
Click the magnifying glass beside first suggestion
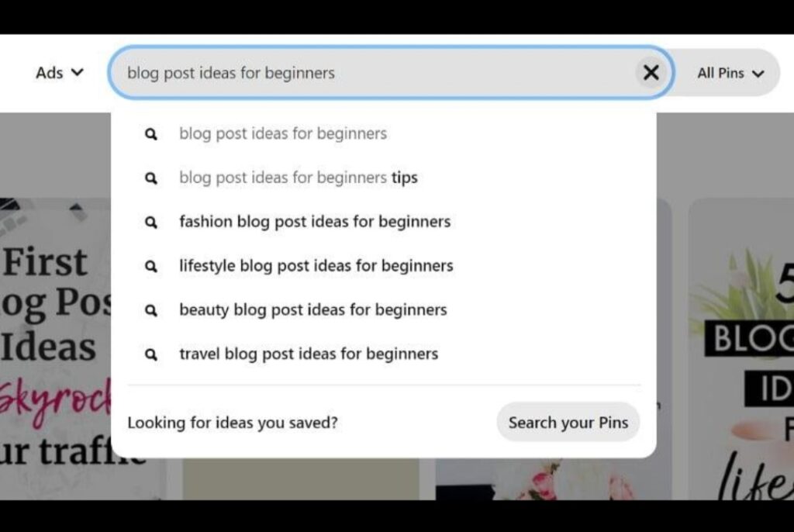[150, 133]
